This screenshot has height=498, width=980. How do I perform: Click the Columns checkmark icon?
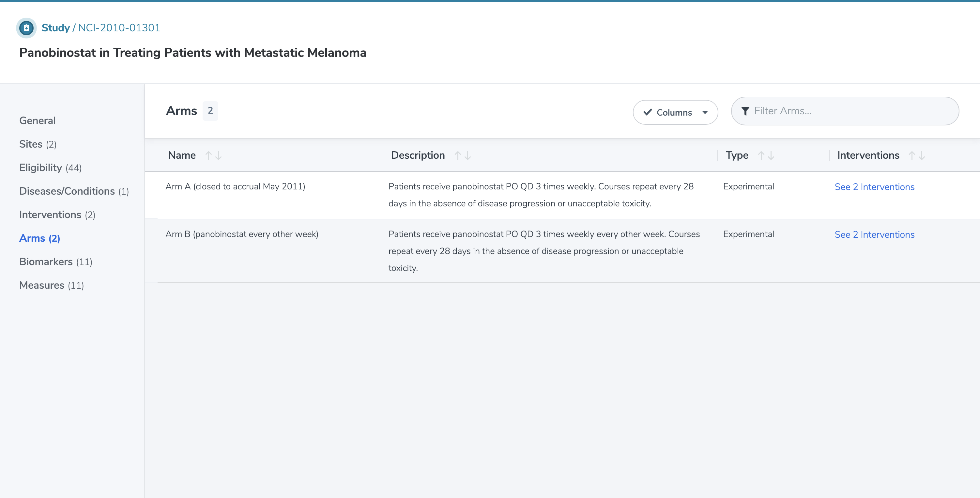click(648, 112)
